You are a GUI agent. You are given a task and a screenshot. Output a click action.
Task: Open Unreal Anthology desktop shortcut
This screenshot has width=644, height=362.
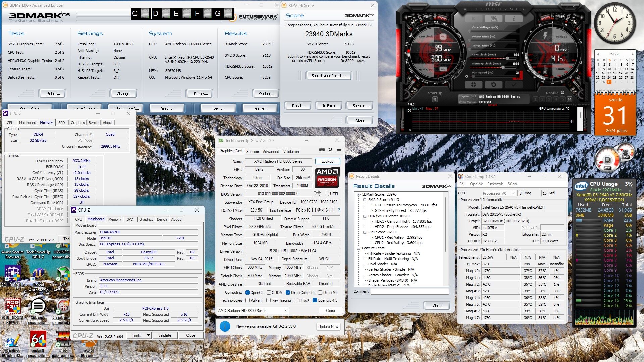click(x=38, y=280)
